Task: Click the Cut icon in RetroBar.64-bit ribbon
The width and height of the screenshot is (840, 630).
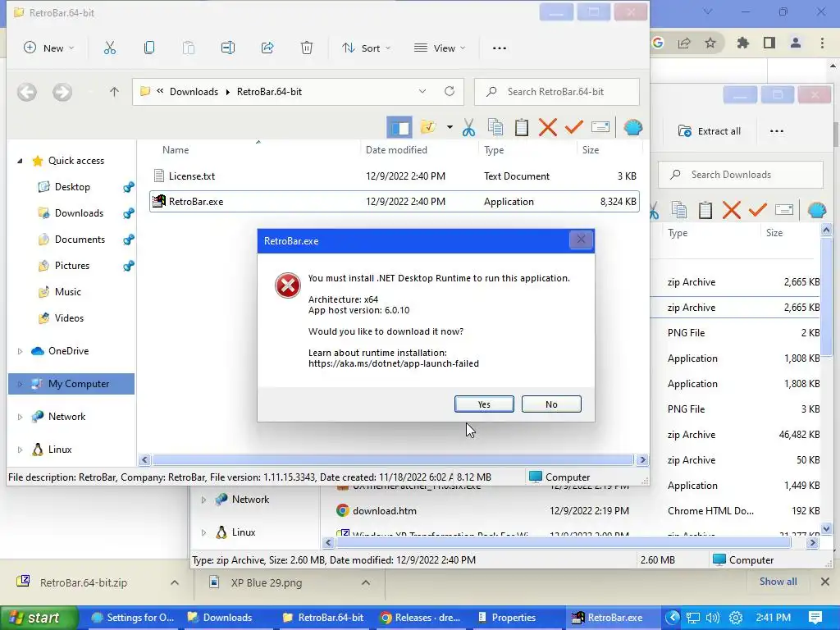Action: (x=110, y=48)
